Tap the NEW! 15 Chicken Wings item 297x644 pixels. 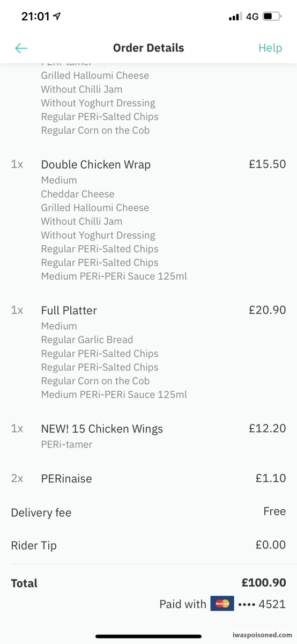point(102,429)
